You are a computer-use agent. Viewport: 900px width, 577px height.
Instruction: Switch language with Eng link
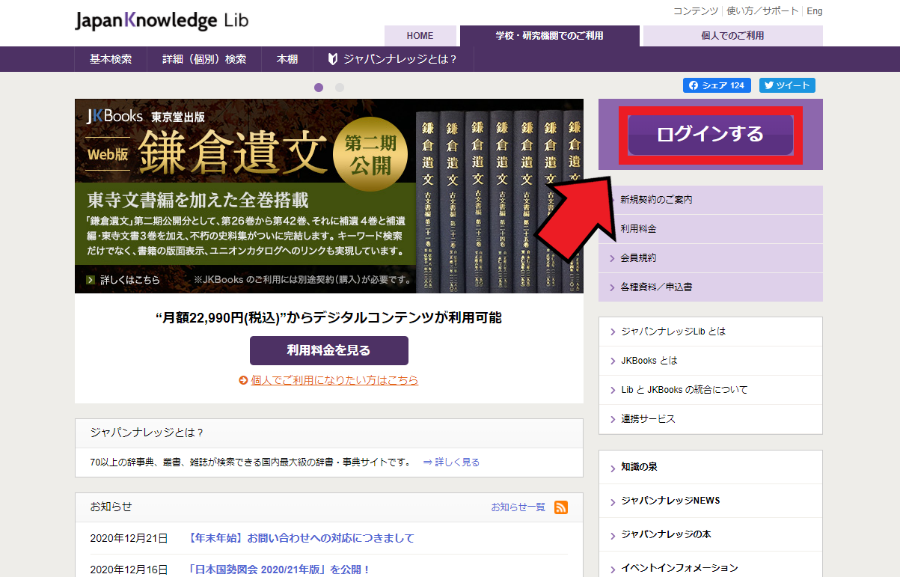pyautogui.click(x=814, y=11)
